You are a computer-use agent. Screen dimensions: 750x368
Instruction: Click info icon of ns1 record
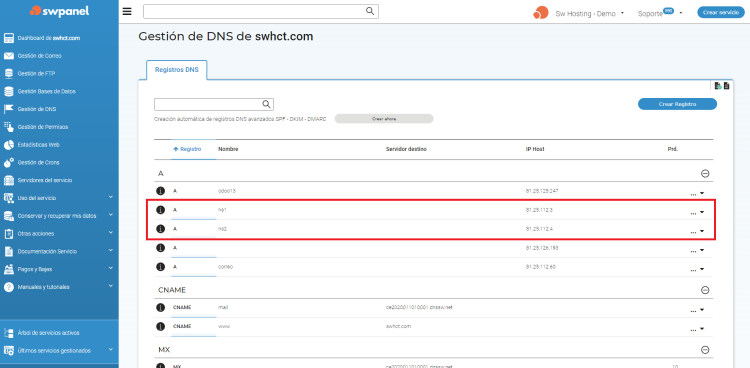(x=160, y=210)
